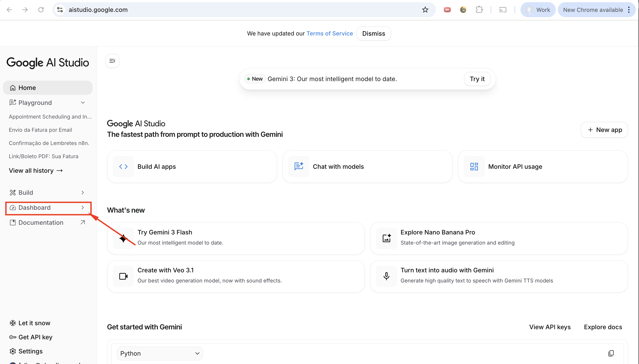Open Playground in the sidebar
Screen dimensions: 639x364
35,103
